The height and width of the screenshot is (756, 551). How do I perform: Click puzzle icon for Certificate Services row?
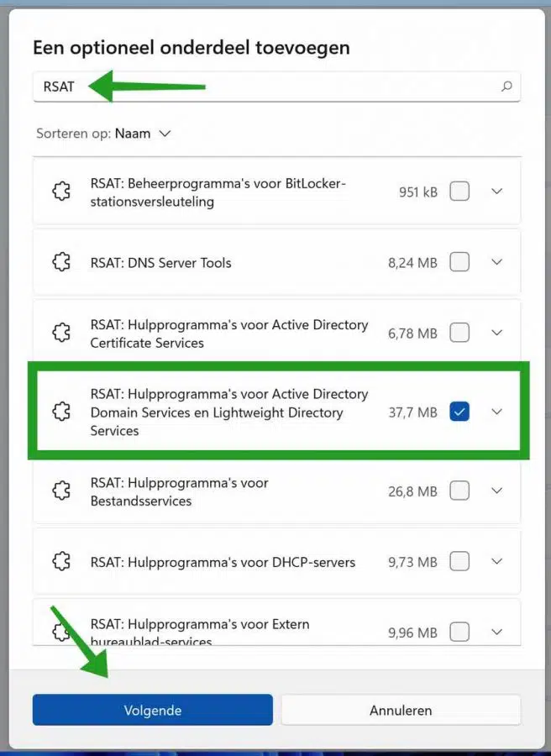pos(61,333)
